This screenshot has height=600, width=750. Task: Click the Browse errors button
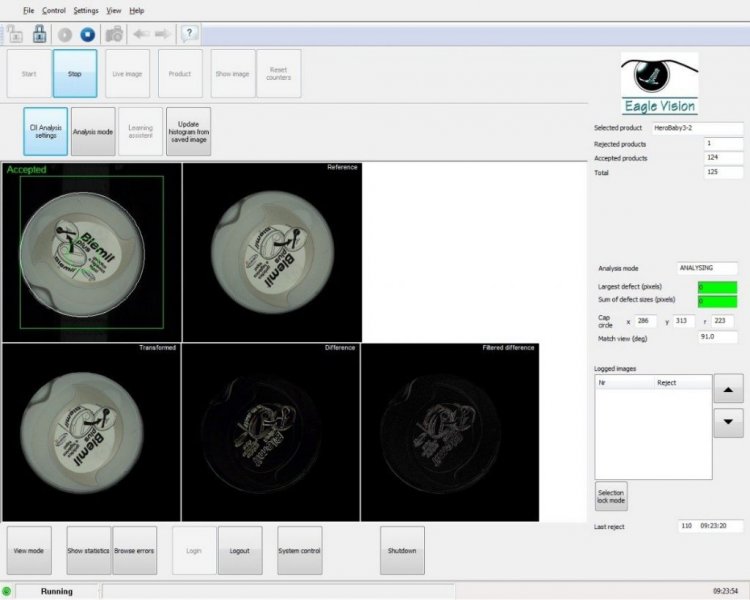pyautogui.click(x=134, y=551)
